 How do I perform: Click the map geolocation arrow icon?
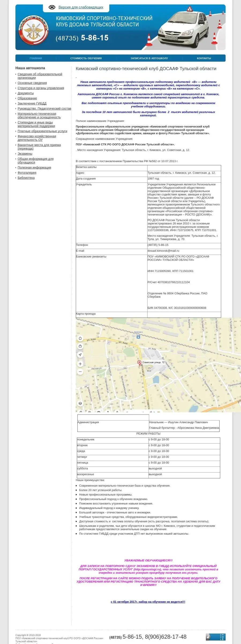pos(80,355)
